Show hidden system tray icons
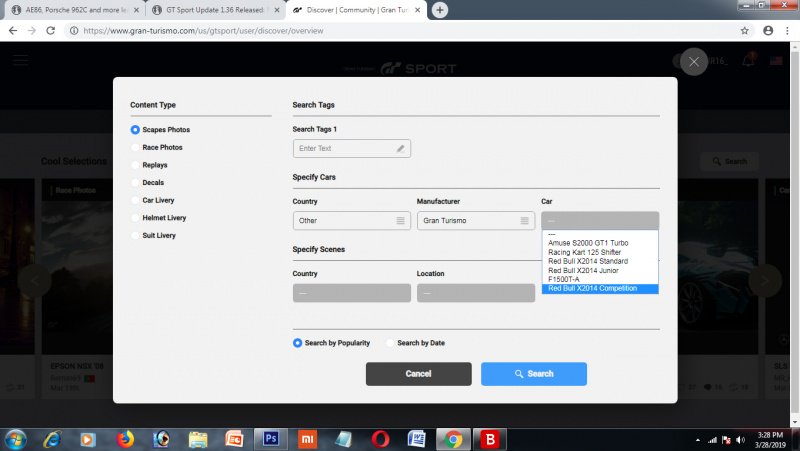This screenshot has height=451, width=800. 697,440
